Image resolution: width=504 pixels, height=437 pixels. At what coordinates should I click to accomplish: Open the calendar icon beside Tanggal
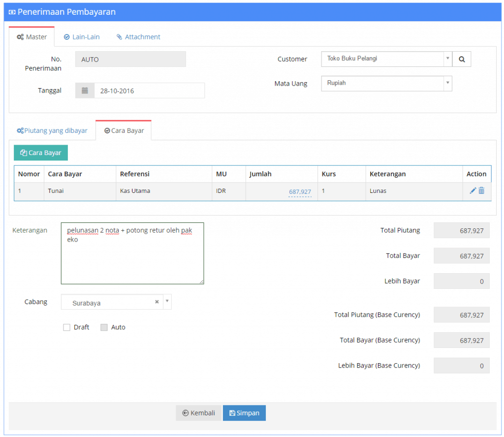[85, 91]
